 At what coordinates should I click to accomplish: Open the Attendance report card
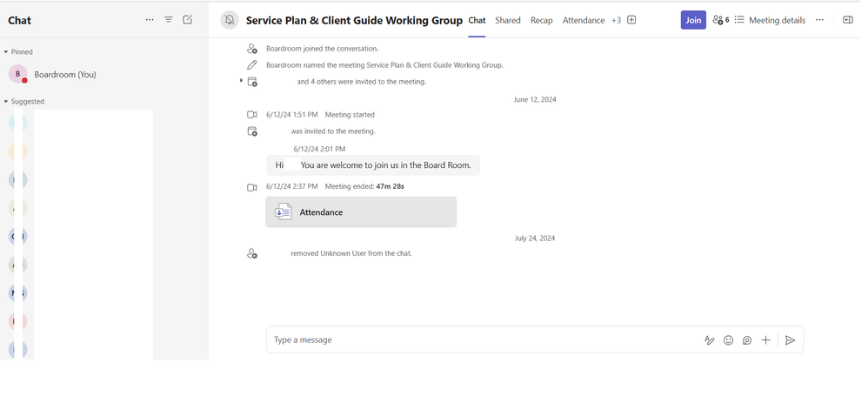click(361, 212)
